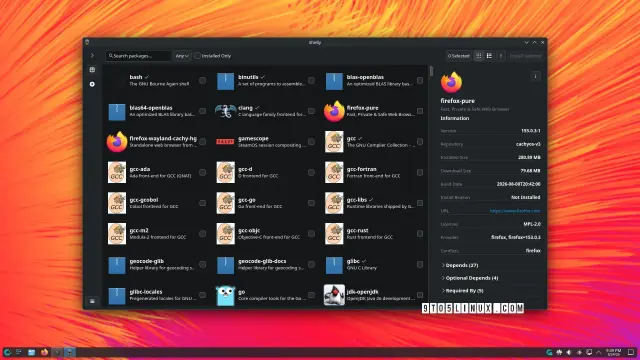Tick the firefox-pure checkbox in grid
640x360 pixels.
coord(420,111)
